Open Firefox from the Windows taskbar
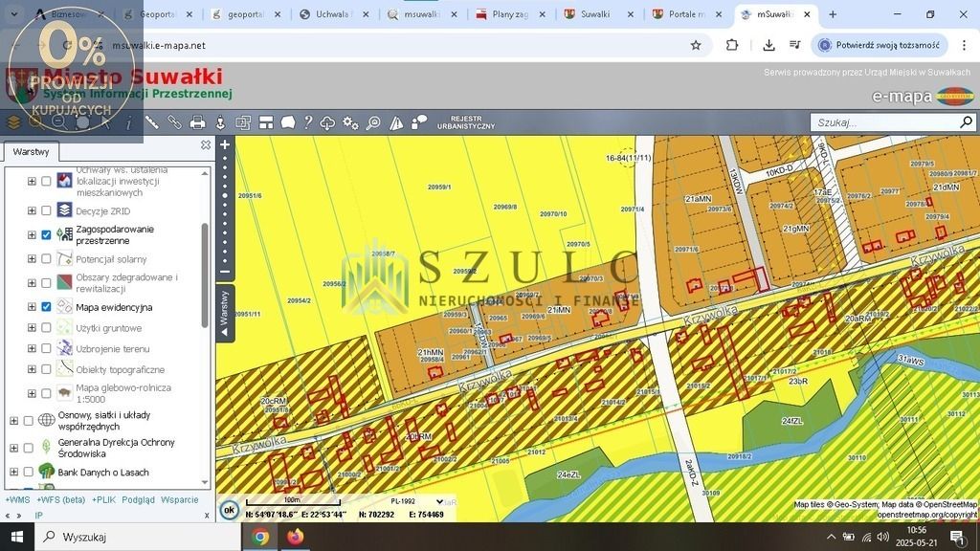Screen dimensions: 980x551 (294, 537)
